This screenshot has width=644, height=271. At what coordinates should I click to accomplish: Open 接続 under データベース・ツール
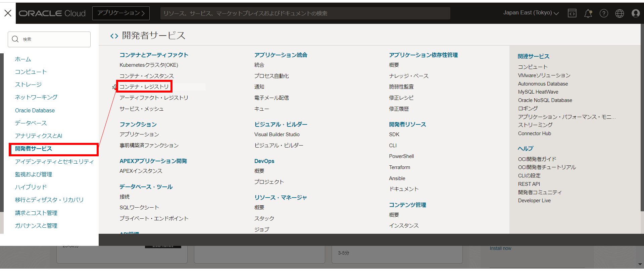click(x=125, y=197)
